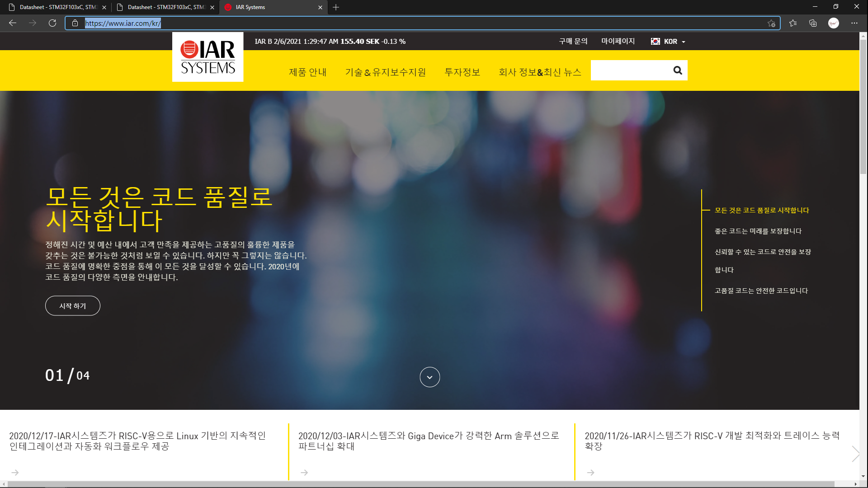Click circular scroll-down chevron button
The image size is (868, 488).
click(x=429, y=377)
